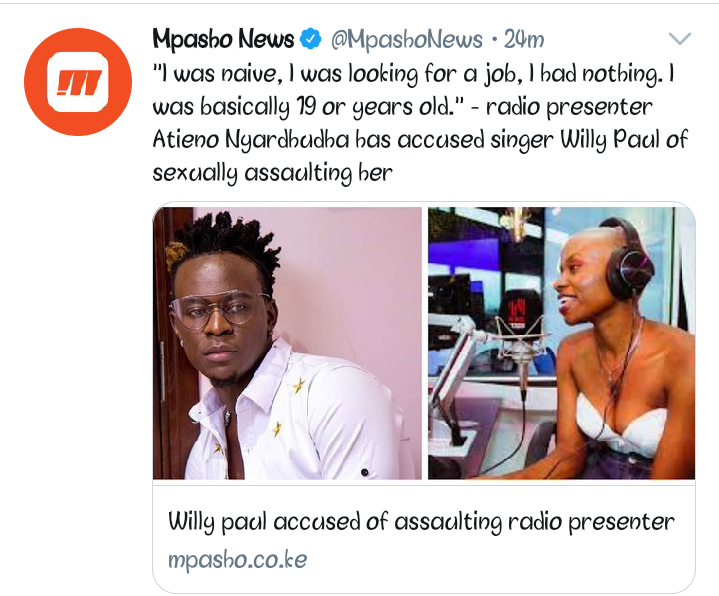The width and height of the screenshot is (719, 596).
Task: Open the Mpasho News display name
Action: (223, 39)
